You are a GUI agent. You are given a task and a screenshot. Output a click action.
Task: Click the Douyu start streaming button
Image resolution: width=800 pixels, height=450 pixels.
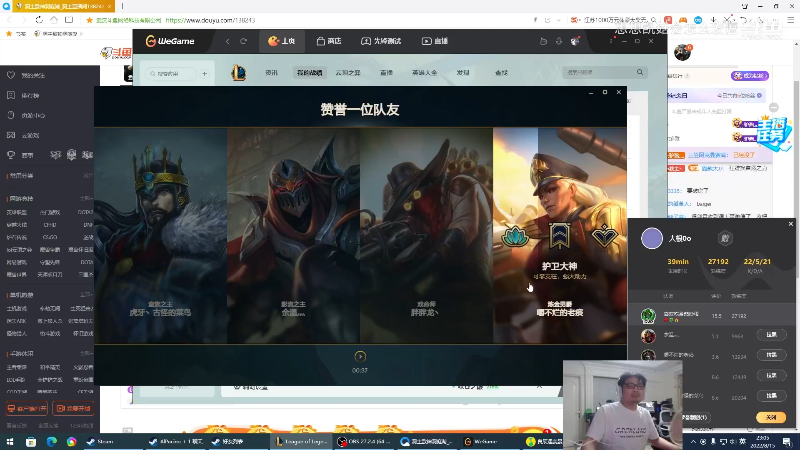73,409
